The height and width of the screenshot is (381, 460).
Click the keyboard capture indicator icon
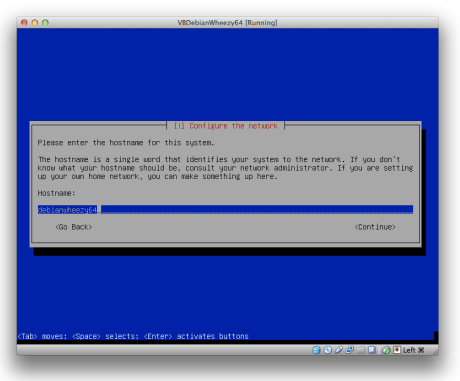[397, 350]
